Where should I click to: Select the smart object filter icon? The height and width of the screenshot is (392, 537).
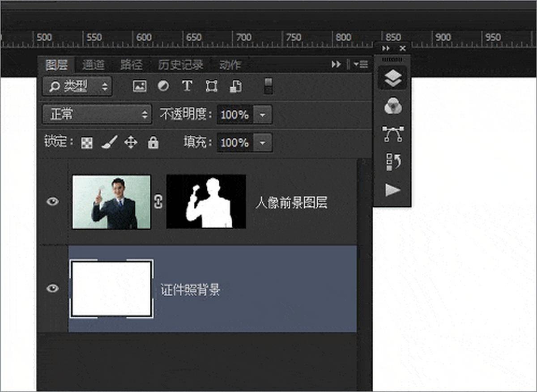tap(235, 86)
